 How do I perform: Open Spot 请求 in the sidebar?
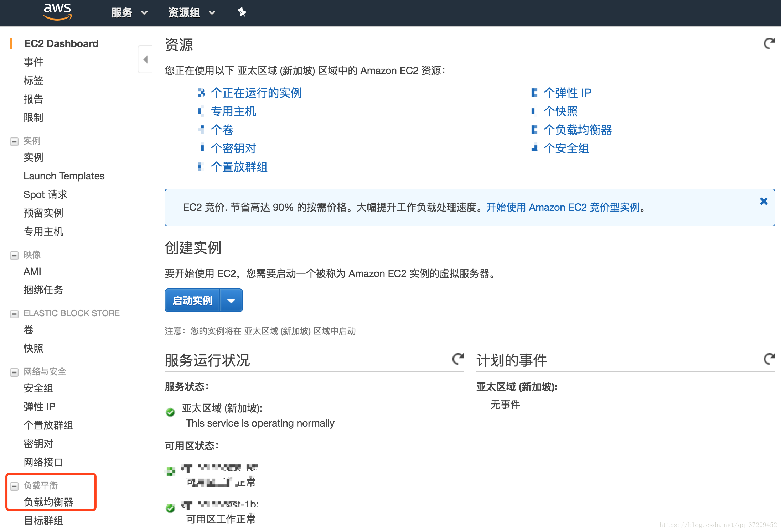point(46,194)
